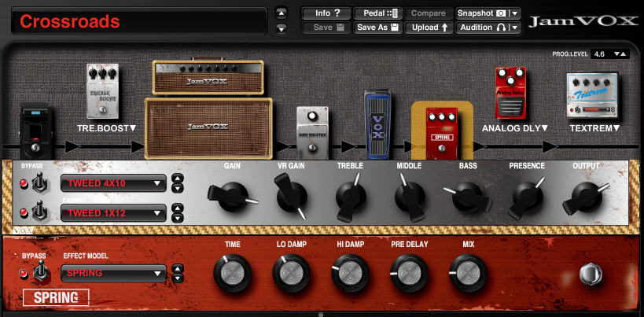Viewport: 644px width, 317px height.
Task: Open TRE.BOOST pedal model menu
Action: (x=106, y=128)
